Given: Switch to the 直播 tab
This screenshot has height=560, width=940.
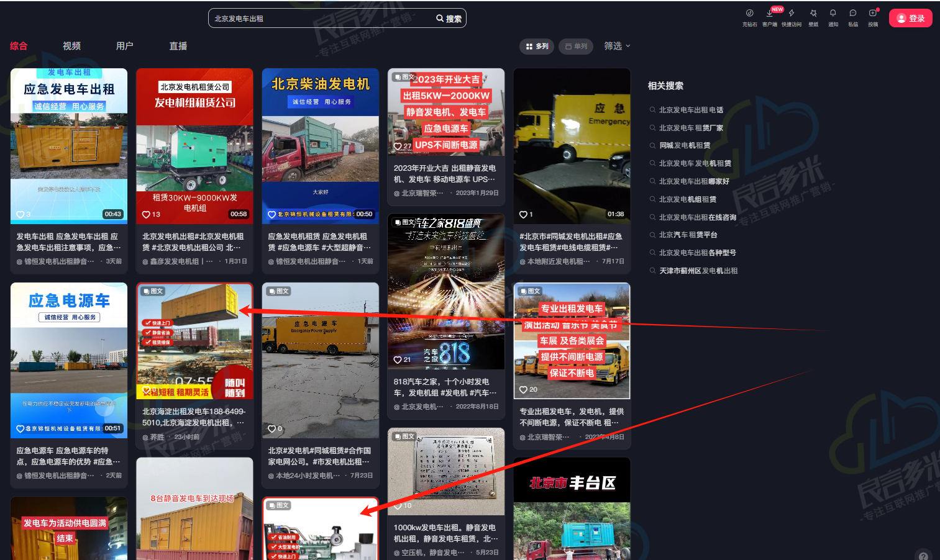Looking at the screenshot, I should pyautogui.click(x=178, y=46).
